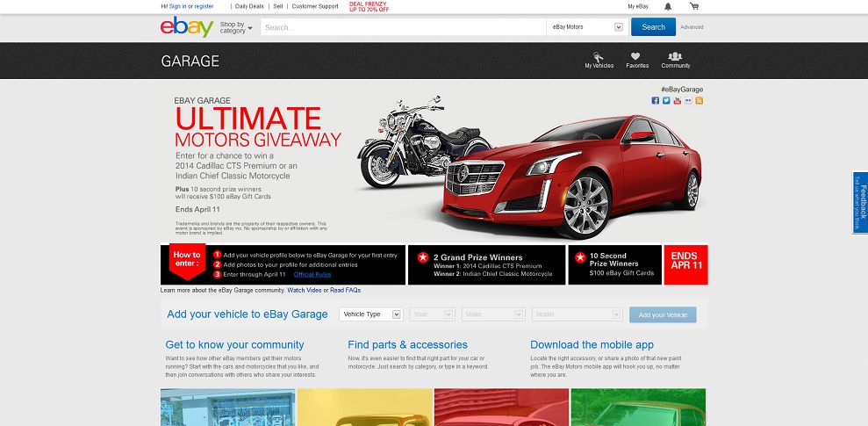Click the GARAGE page title
The image size is (868, 426).
pyautogui.click(x=190, y=61)
